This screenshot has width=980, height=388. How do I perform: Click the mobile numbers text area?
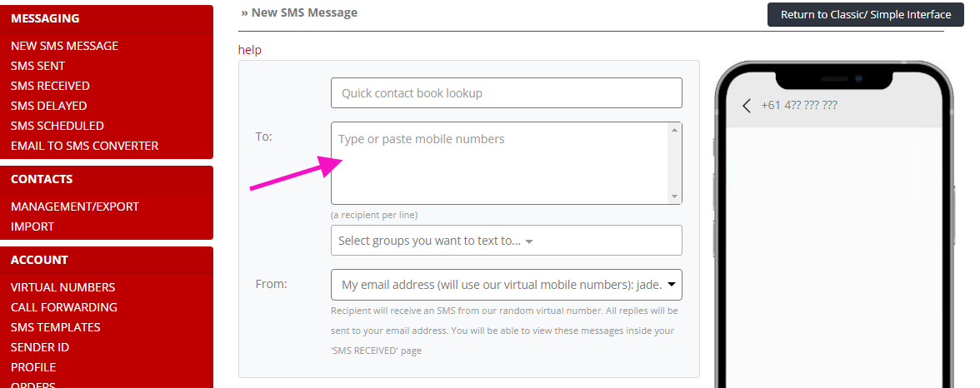coord(500,163)
